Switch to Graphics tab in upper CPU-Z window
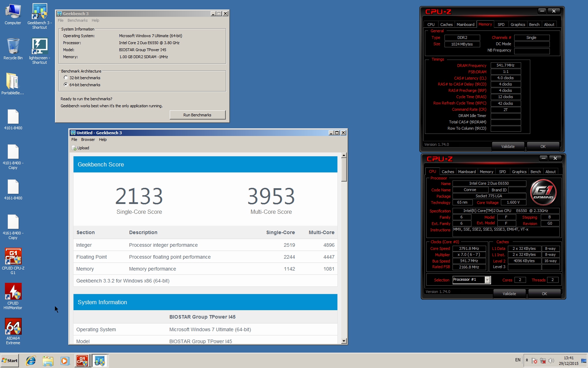The width and height of the screenshot is (588, 368). pyautogui.click(x=518, y=25)
